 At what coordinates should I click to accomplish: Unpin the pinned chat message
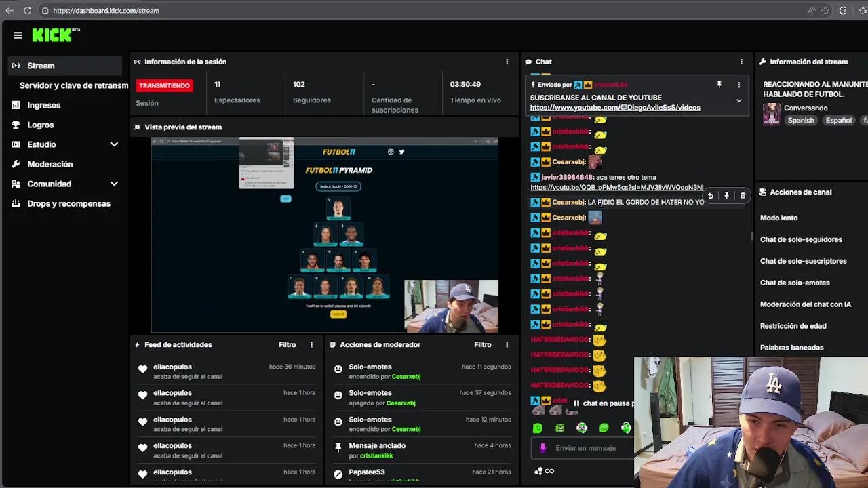[x=719, y=85]
